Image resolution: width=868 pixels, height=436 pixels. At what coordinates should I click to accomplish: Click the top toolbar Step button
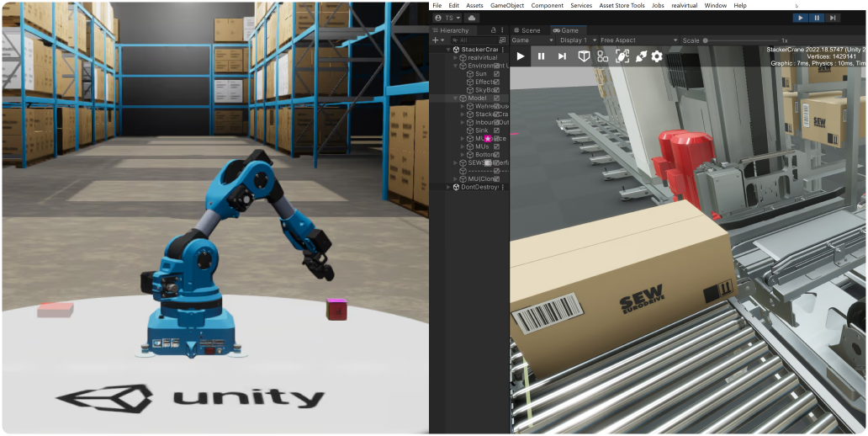(833, 19)
